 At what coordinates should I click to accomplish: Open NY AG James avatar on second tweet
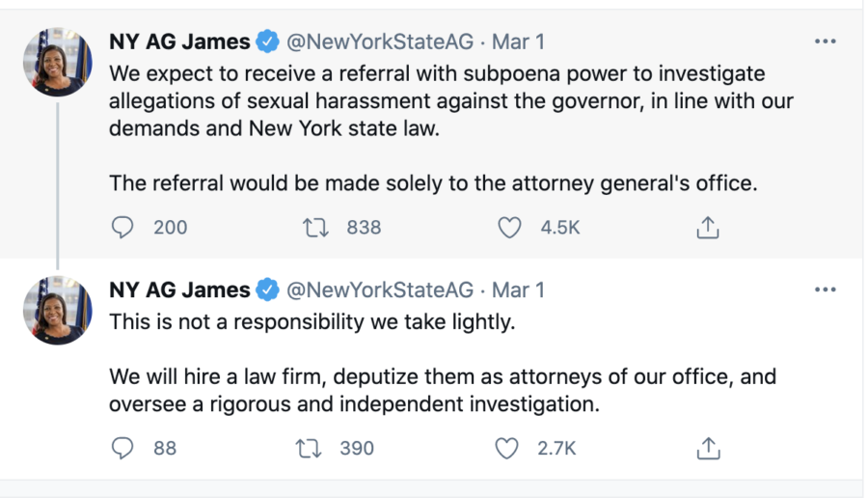58,310
